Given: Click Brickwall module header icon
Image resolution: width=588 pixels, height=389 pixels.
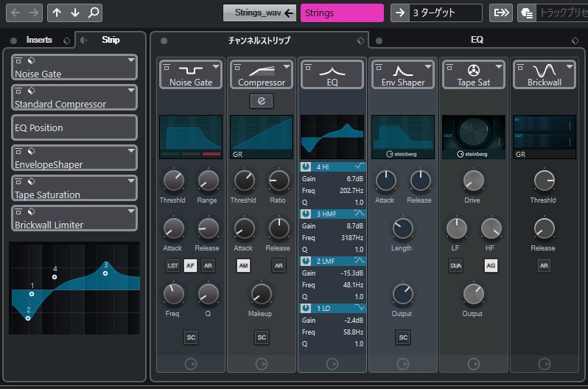Looking at the screenshot, I should point(544,70).
